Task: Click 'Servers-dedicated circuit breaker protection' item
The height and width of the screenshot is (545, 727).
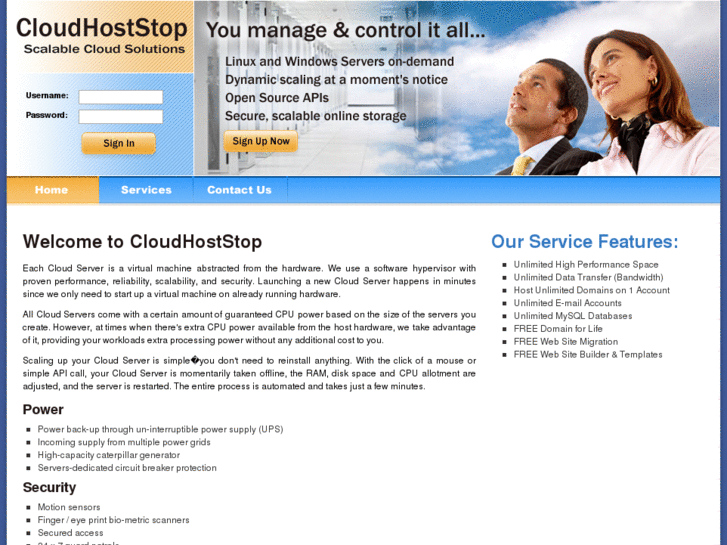Action: click(127, 468)
